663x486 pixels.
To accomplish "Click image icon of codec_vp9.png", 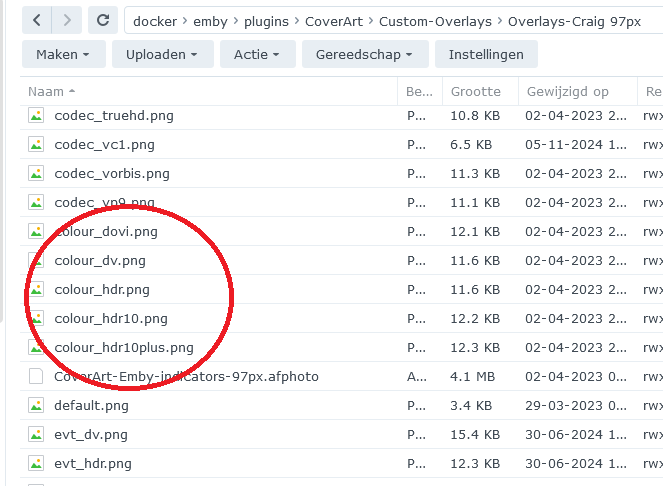I will (x=36, y=203).
